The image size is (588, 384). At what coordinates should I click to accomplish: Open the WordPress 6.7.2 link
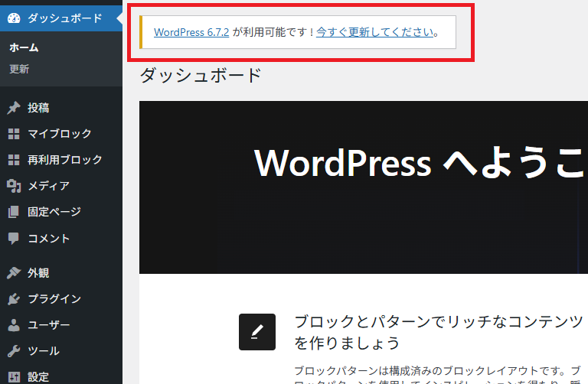tap(191, 33)
